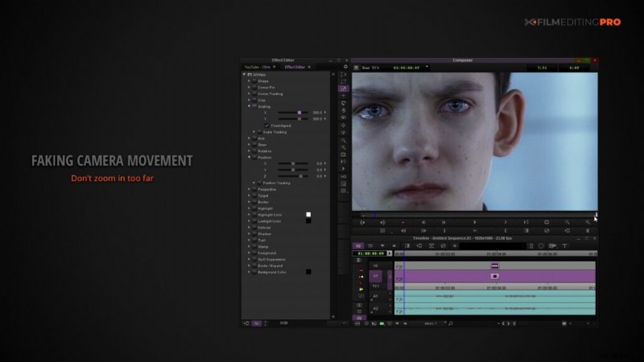Click the red segment overwrite Smart Tool icon
Image resolution: width=644 pixels, height=362 pixels.
tap(361, 270)
